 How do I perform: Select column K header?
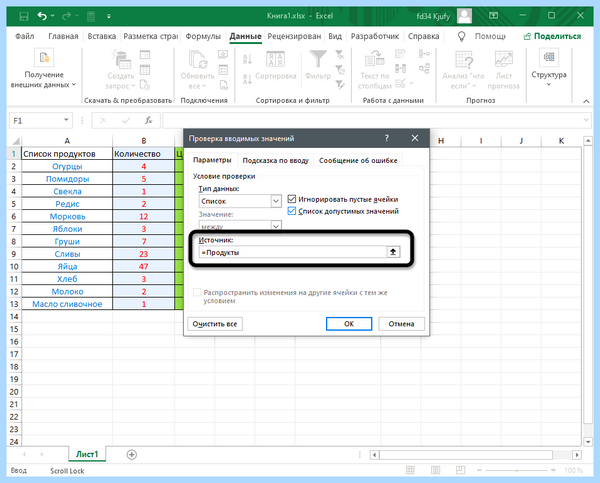561,141
